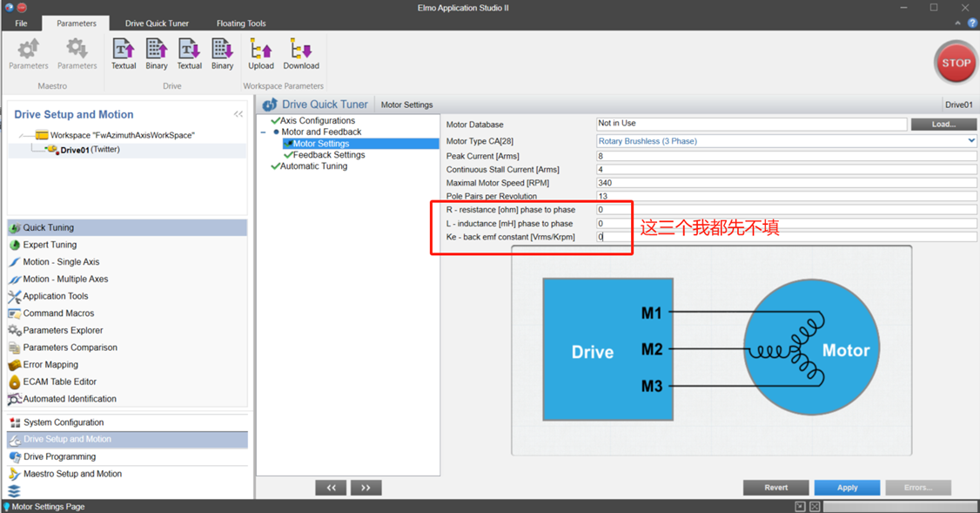
Task: Click Drive Binary download icon
Action: [222, 49]
